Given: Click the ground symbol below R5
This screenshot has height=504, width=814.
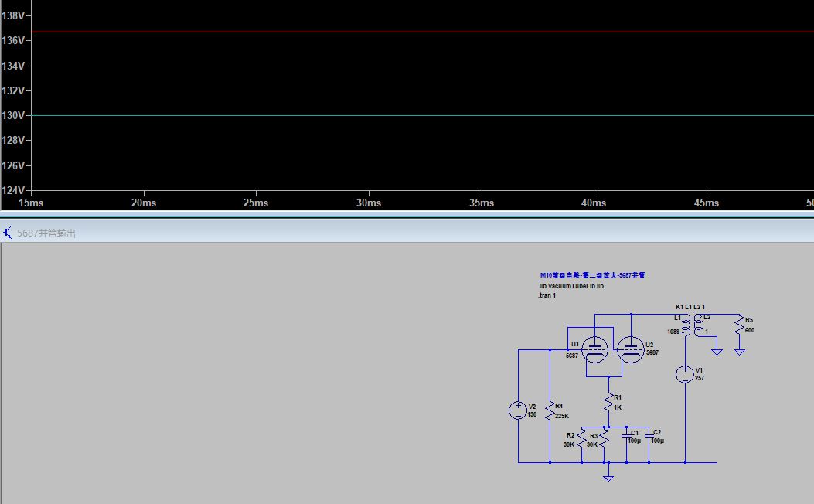Looking at the screenshot, I should 740,352.
